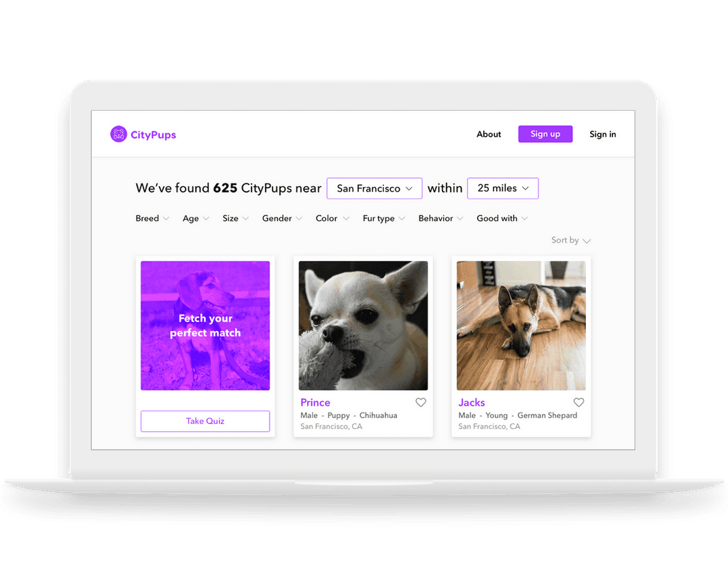Expand the Good with filter

(x=502, y=218)
